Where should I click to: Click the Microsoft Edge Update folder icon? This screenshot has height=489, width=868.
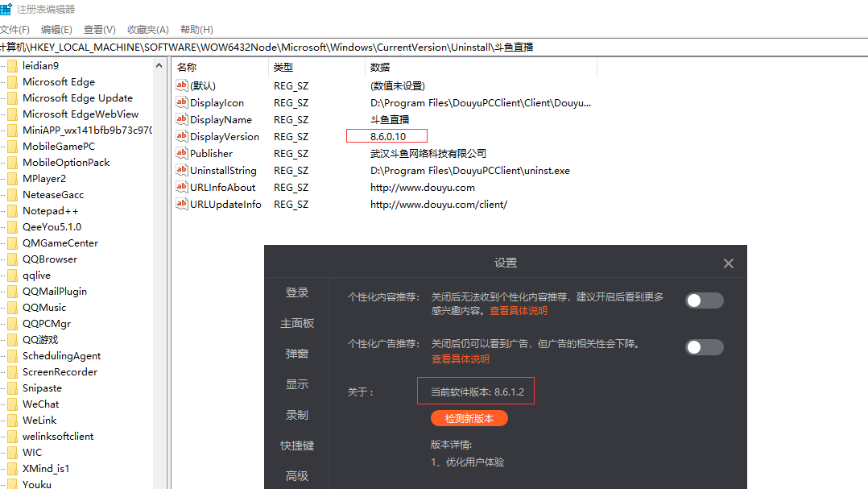[x=12, y=98]
